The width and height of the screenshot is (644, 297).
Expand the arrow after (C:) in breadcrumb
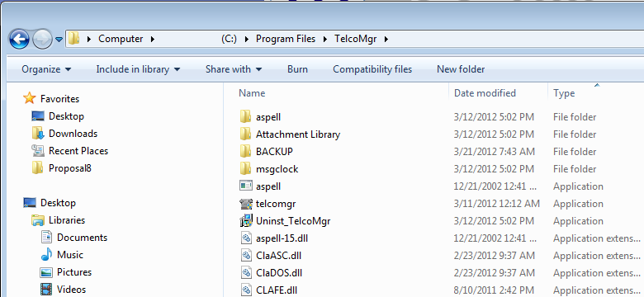point(247,40)
